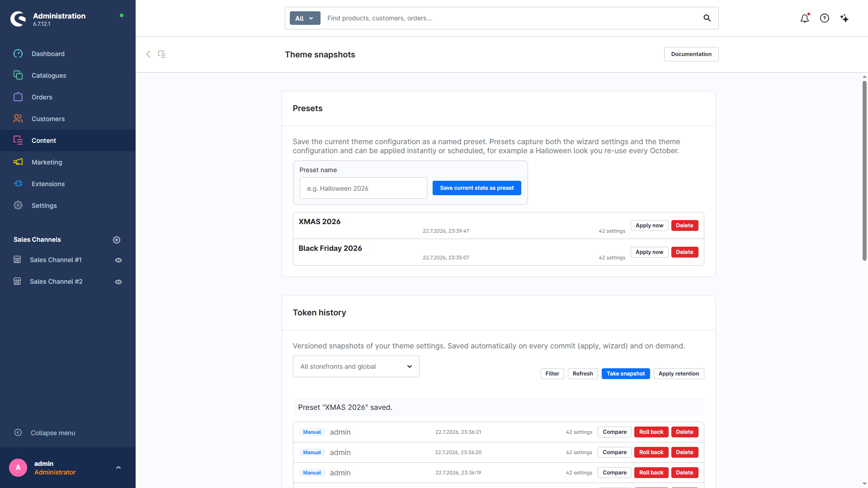
Task: Expand the All storefronts and global dropdown
Action: 356,366
